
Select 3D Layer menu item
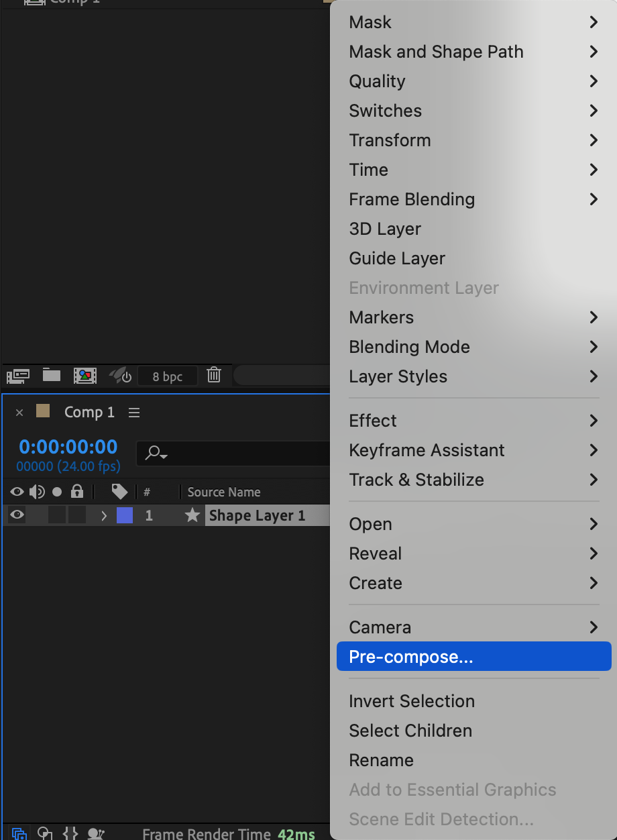click(385, 229)
